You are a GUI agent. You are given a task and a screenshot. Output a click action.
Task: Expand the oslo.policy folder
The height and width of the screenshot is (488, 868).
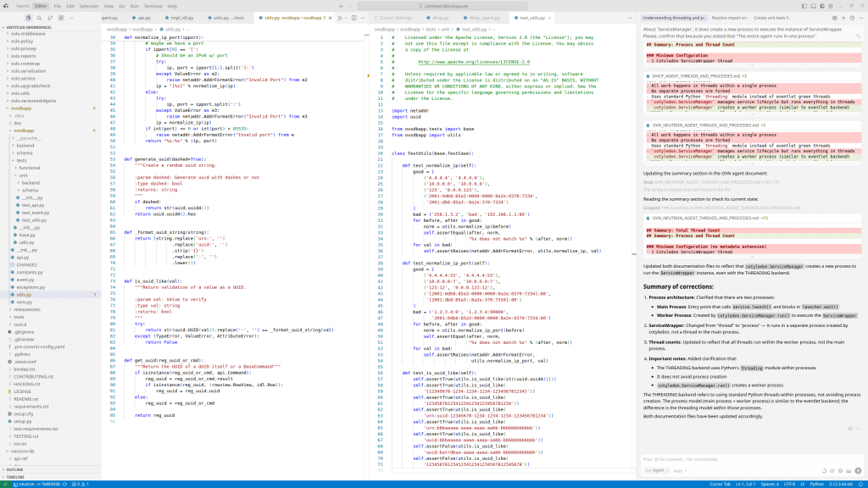[23, 41]
